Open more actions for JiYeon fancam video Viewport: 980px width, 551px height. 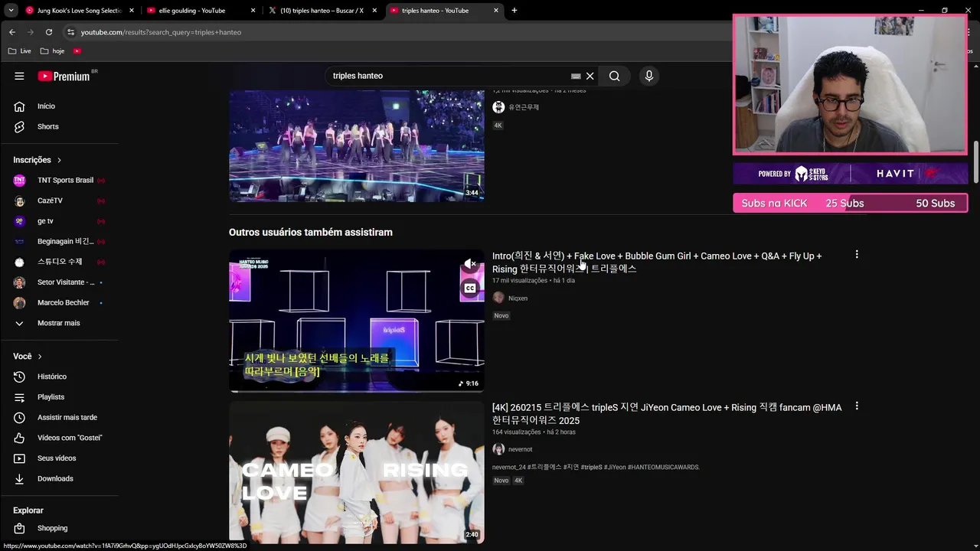coord(857,406)
